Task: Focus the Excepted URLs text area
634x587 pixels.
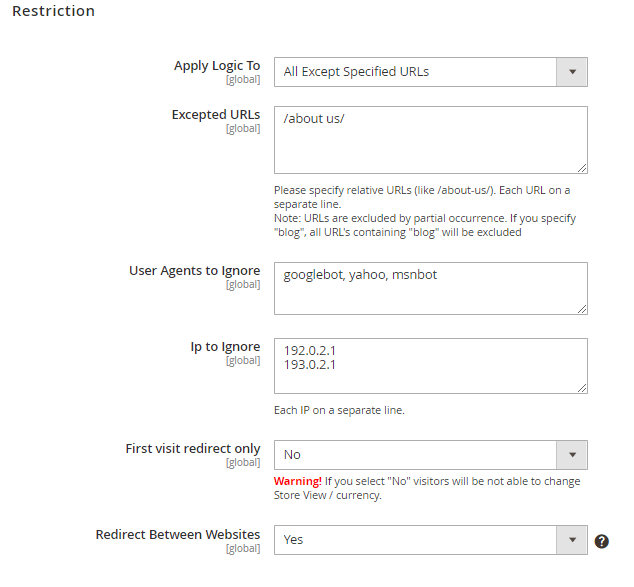Action: 430,145
